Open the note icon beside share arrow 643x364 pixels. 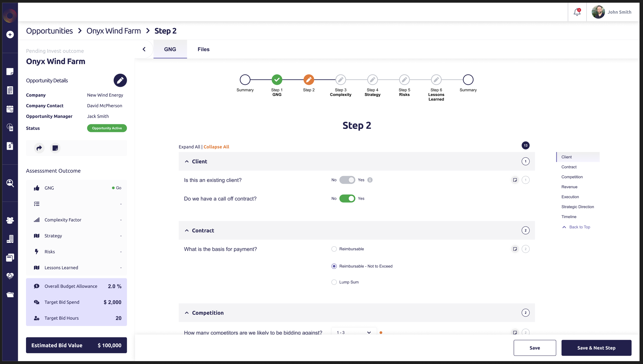(x=55, y=148)
